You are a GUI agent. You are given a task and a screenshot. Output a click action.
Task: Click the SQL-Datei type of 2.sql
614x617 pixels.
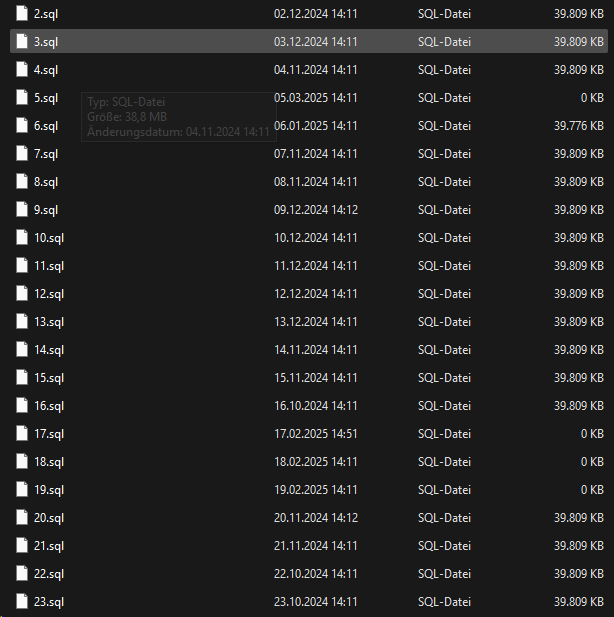[x=444, y=14]
